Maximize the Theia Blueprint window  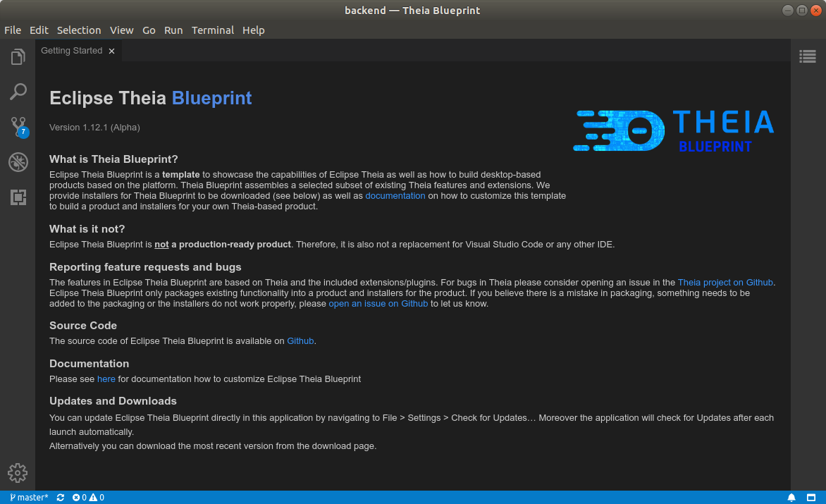pyautogui.click(x=802, y=11)
